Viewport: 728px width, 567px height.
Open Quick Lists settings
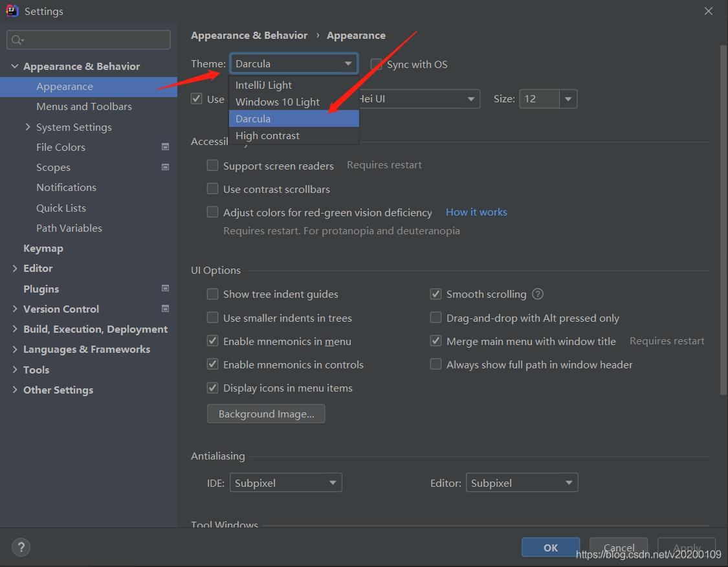tap(61, 208)
